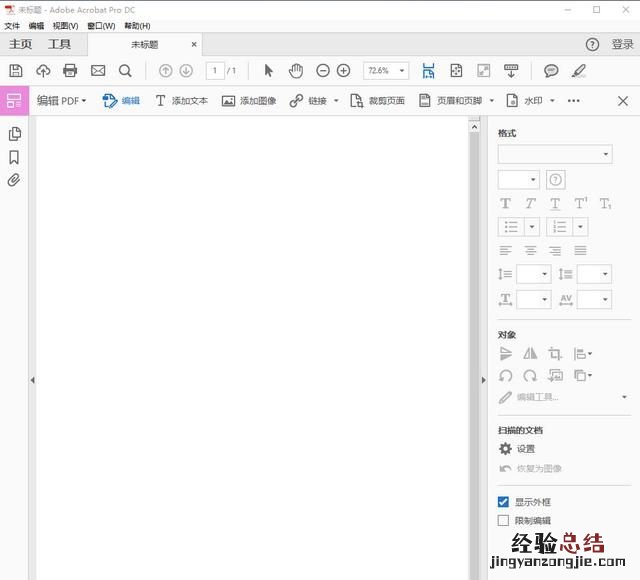This screenshot has height=580, width=640.
Task: Click the page number input field
Action: pyautogui.click(x=215, y=71)
